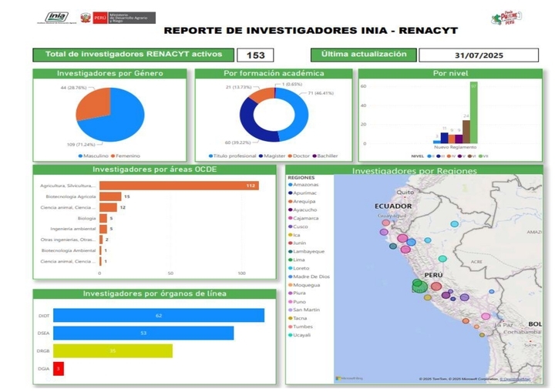Click the Agricultura, Silvicultura bar showing 112

(x=179, y=186)
